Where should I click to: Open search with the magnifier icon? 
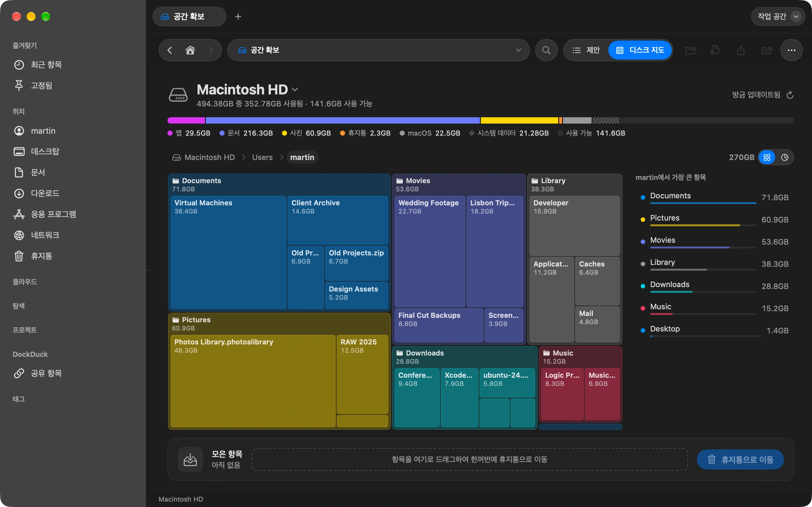(x=546, y=50)
